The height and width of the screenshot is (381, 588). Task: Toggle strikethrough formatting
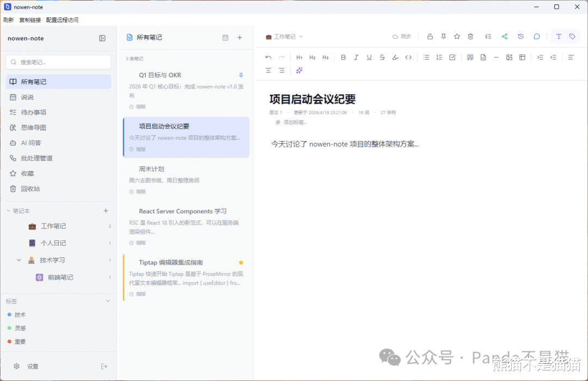[382, 57]
